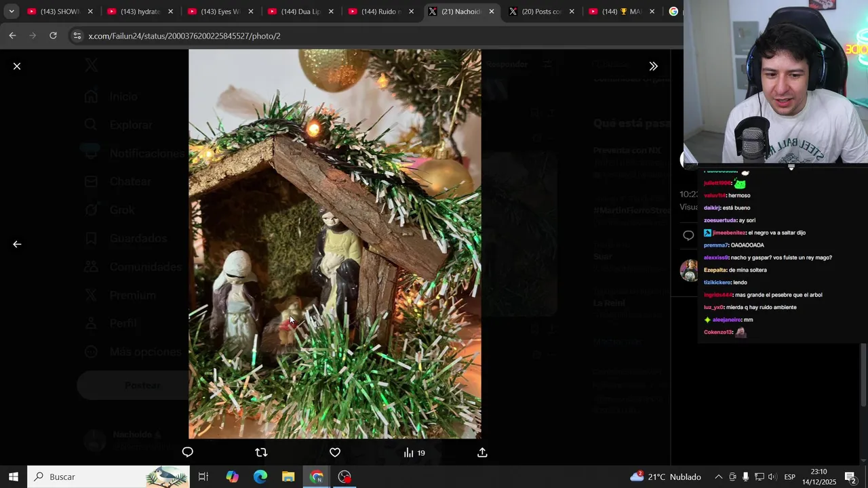Close the (20) Posts tab
Viewport: 868px width, 488px height.
click(x=572, y=12)
